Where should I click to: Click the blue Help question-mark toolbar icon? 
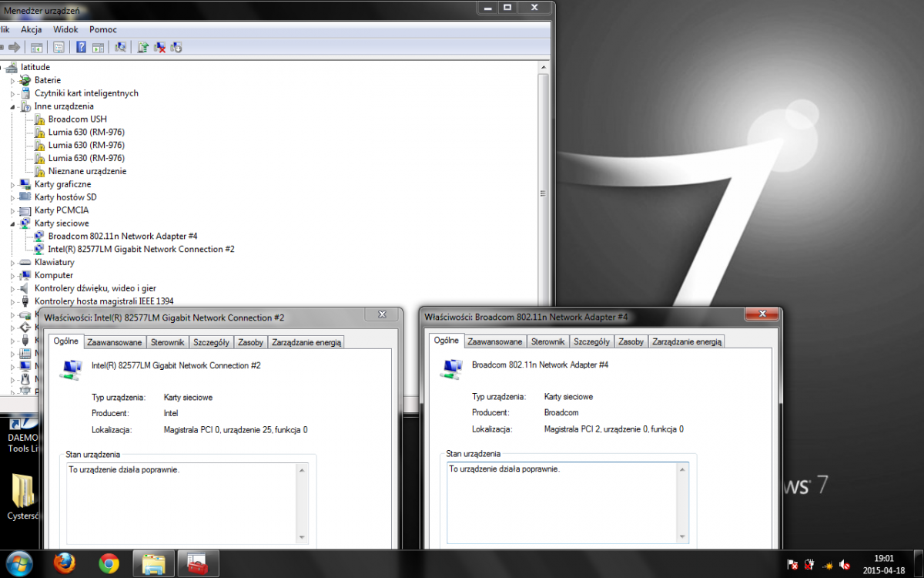pos(81,47)
